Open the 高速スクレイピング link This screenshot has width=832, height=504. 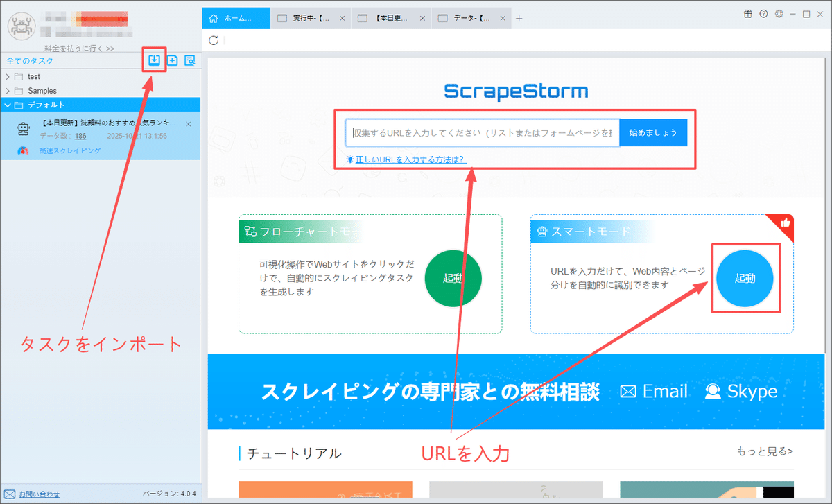click(x=70, y=150)
